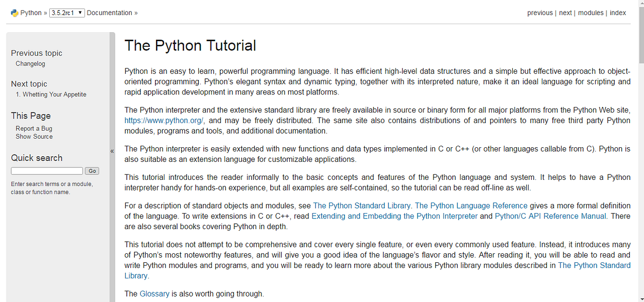Click the 'previous' navigation link
This screenshot has width=644, height=302.
click(540, 13)
